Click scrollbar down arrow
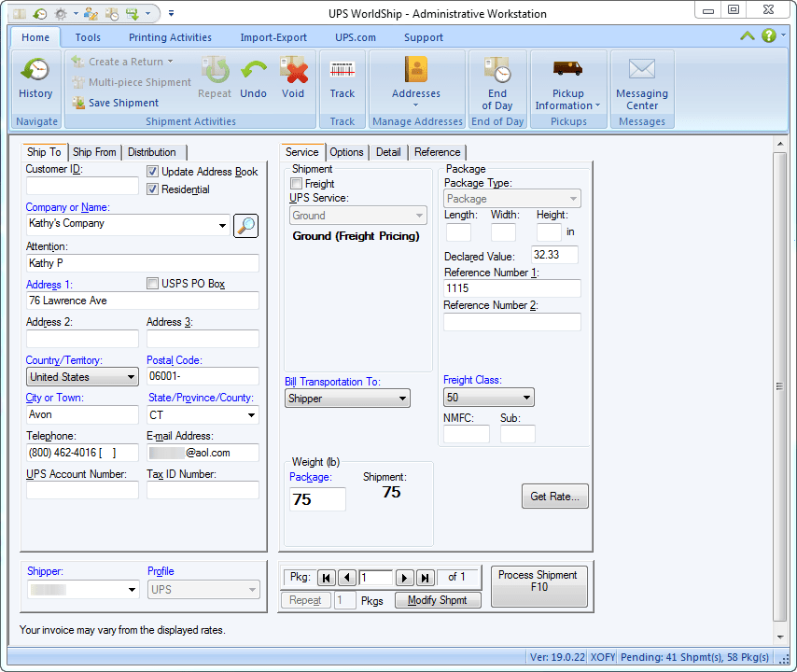Viewport: 797px width, 672px height. (779, 637)
